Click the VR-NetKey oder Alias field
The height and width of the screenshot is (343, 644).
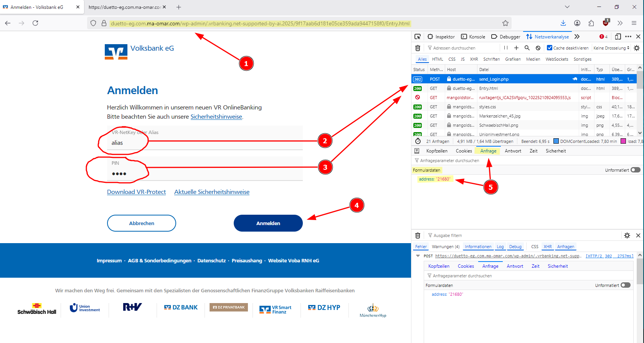pos(205,143)
